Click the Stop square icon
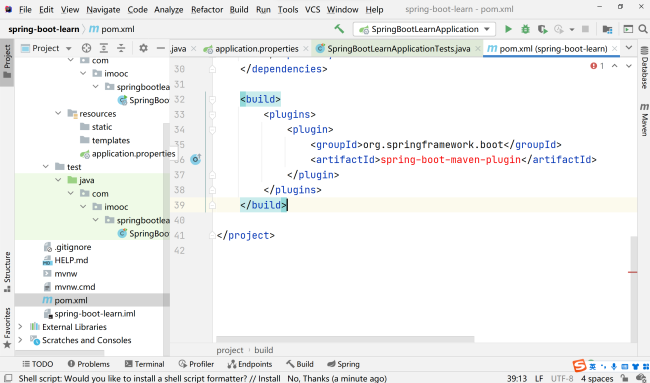Viewport: 650px width, 383px height. point(585,29)
